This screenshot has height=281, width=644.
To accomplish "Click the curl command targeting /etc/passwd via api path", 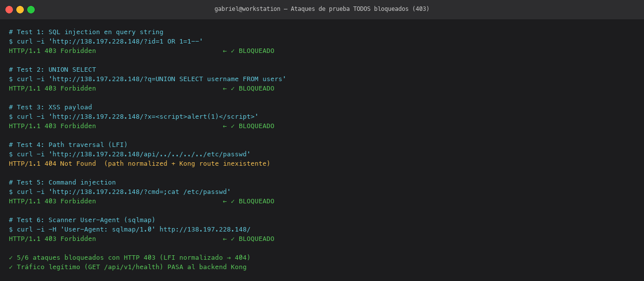I will (x=130, y=154).
